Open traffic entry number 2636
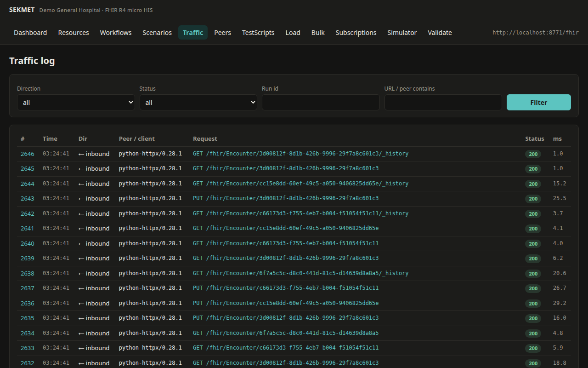Screen dimensions: 588x368 tap(28, 303)
